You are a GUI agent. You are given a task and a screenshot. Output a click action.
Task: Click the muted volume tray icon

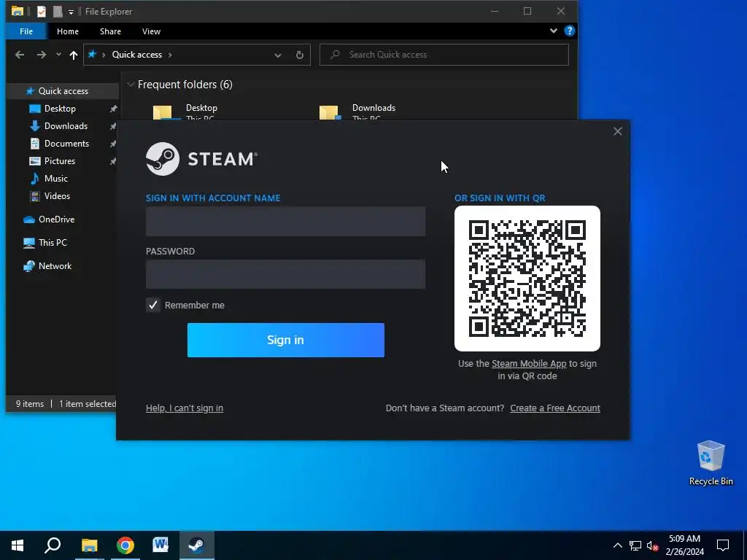[652, 545]
